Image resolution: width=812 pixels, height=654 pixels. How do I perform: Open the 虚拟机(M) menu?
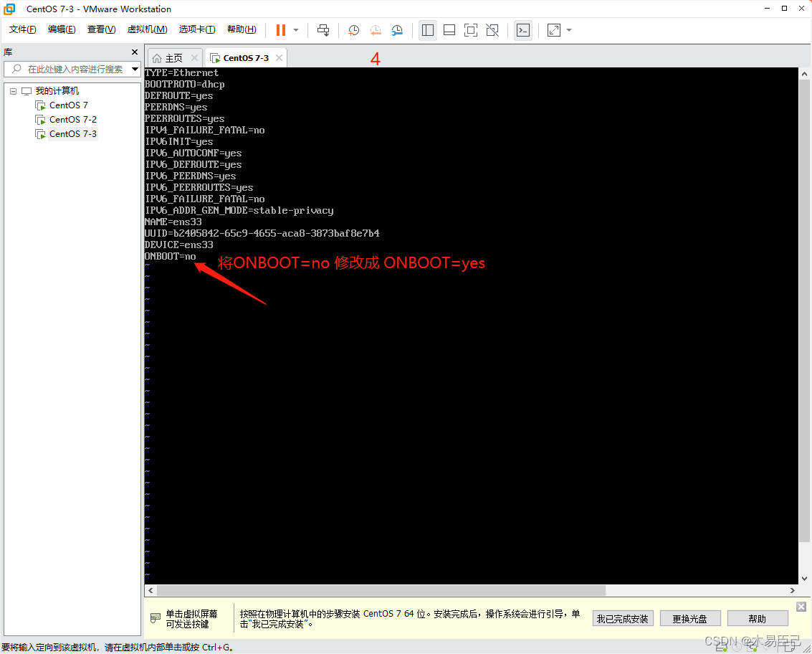point(147,29)
